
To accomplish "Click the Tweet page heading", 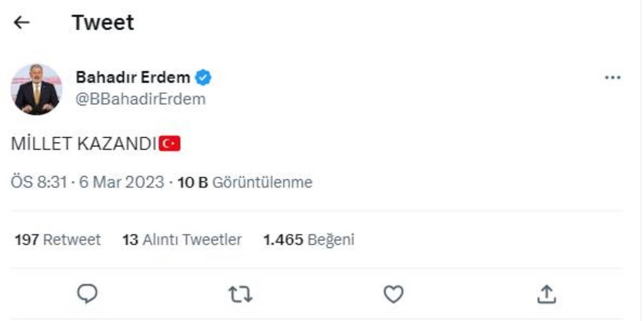I will [x=103, y=23].
